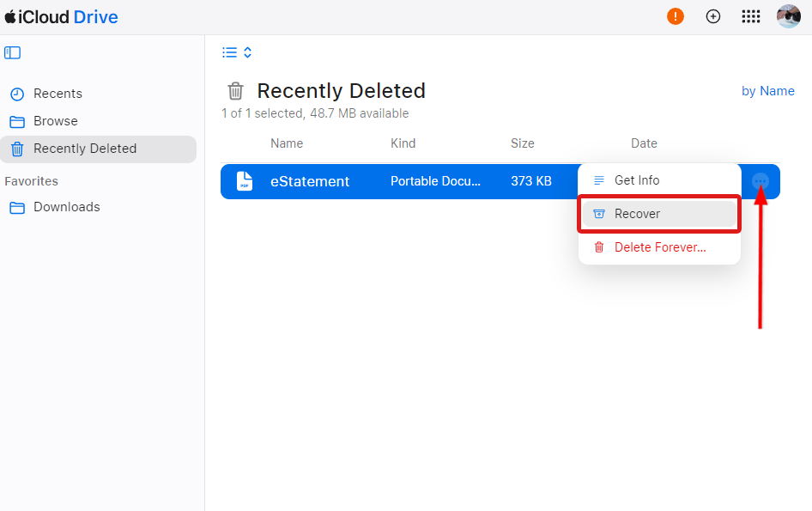
Task: Click the trash icon beside page title
Action: tap(236, 91)
